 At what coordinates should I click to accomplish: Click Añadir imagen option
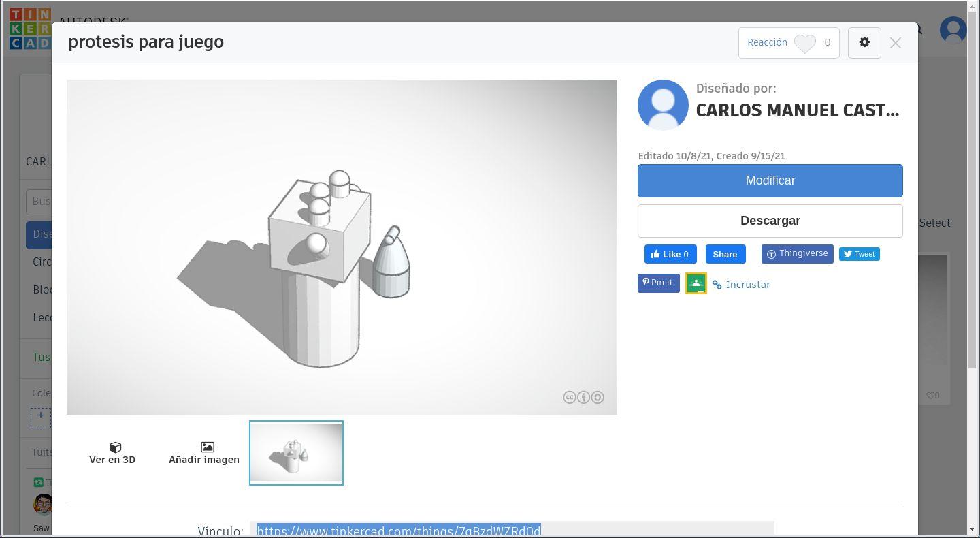(204, 453)
